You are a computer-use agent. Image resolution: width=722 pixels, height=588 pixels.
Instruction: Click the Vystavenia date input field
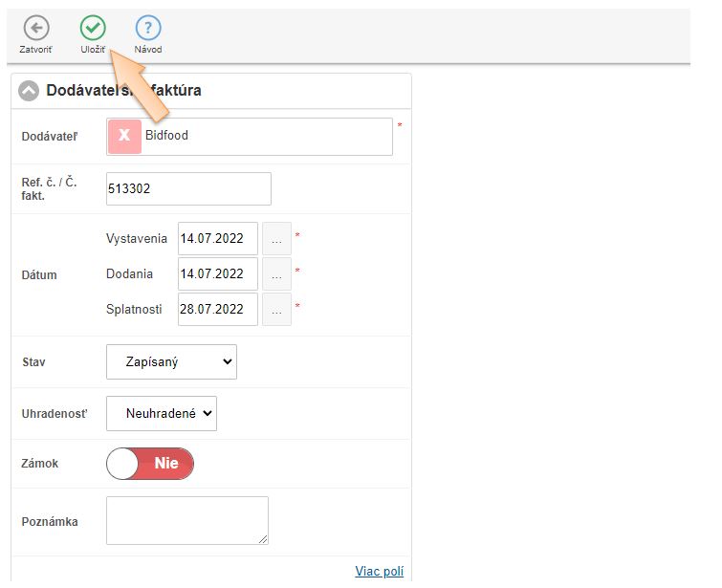pos(217,237)
